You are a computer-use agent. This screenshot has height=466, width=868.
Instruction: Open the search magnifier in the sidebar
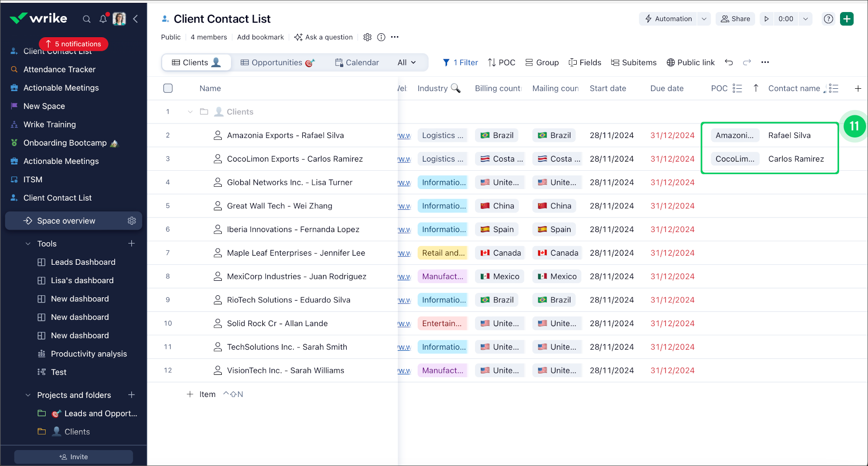point(87,19)
